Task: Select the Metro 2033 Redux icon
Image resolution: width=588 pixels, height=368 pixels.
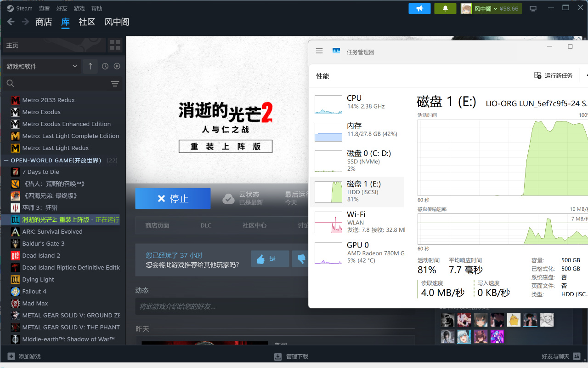Action: coord(15,100)
